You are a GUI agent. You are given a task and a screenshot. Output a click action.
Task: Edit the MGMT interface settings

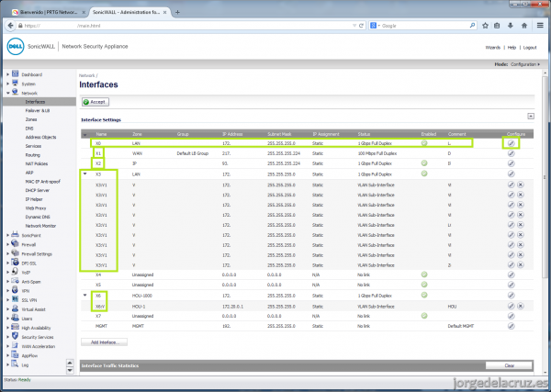coord(511,326)
